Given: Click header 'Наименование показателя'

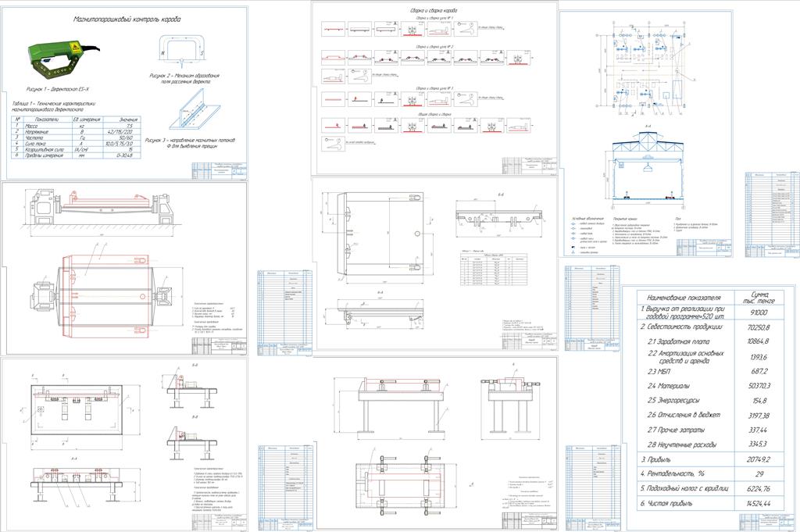Looking at the screenshot, I should (x=684, y=298).
